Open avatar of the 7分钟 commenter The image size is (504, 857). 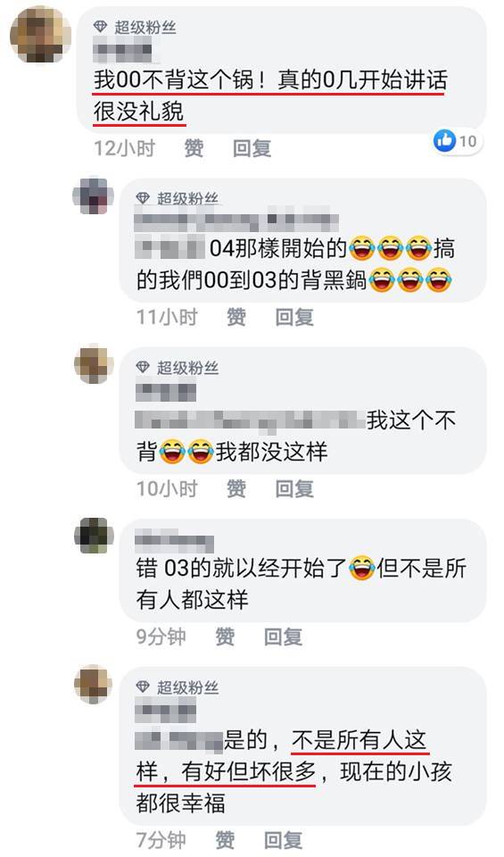[94, 684]
